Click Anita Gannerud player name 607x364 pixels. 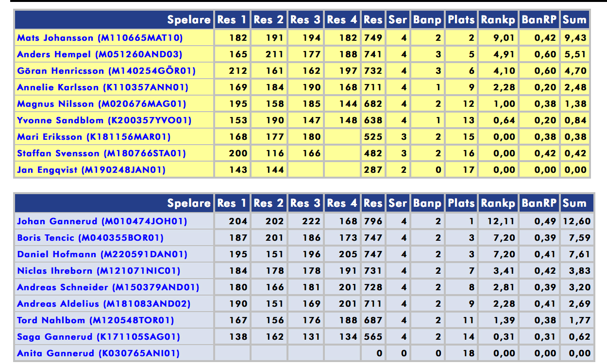pos(98,353)
